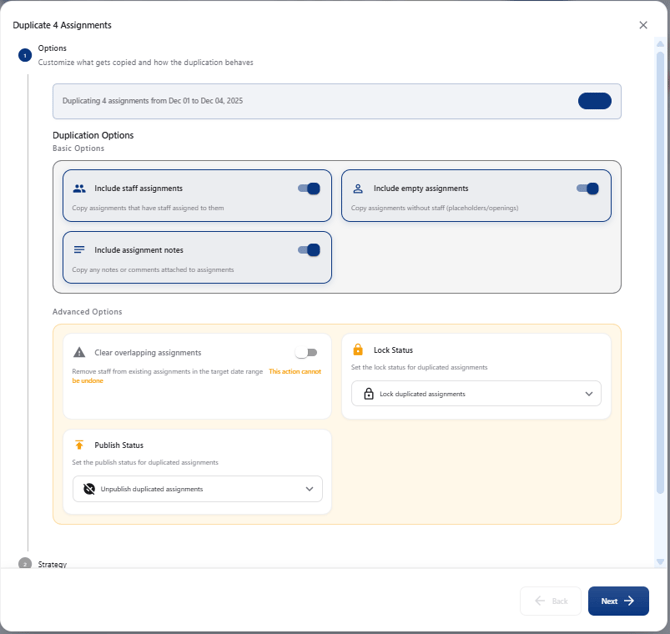Image resolution: width=670 pixels, height=634 pixels.
Task: Click the assignment notes lines icon
Action: coord(80,250)
